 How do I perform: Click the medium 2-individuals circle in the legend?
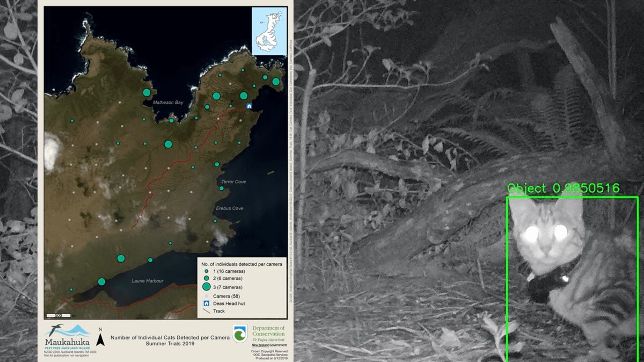[206, 279]
